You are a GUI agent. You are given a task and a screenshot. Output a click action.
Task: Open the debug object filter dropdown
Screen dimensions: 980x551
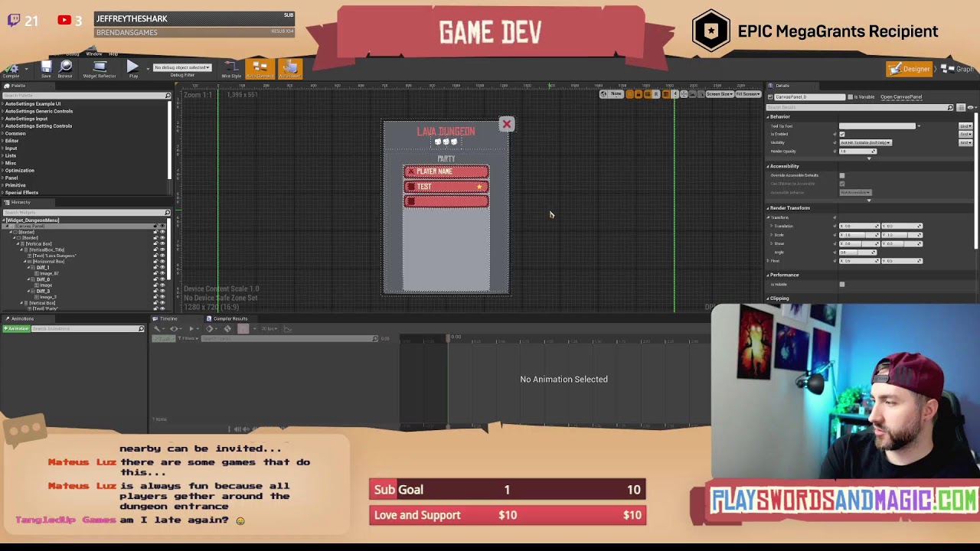[182, 67]
